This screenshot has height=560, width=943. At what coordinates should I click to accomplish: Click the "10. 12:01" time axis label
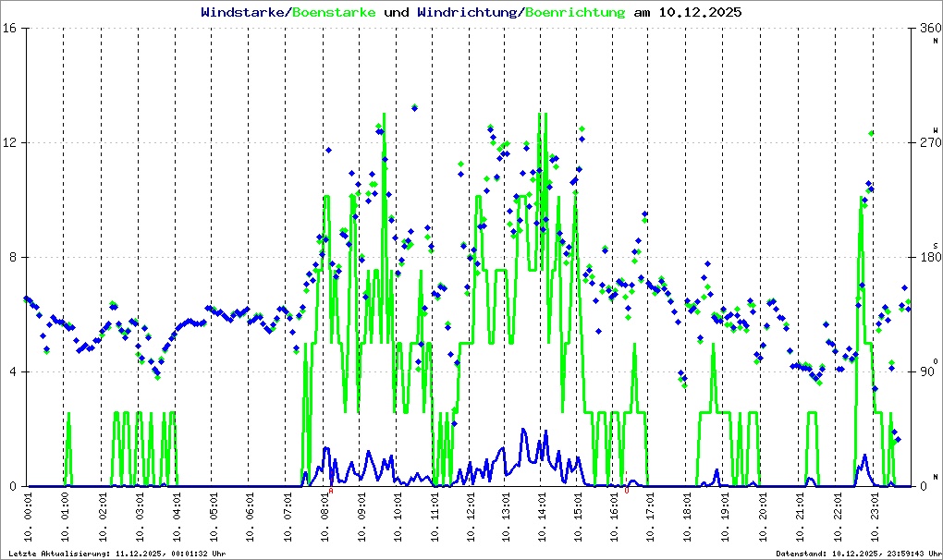(x=470, y=516)
